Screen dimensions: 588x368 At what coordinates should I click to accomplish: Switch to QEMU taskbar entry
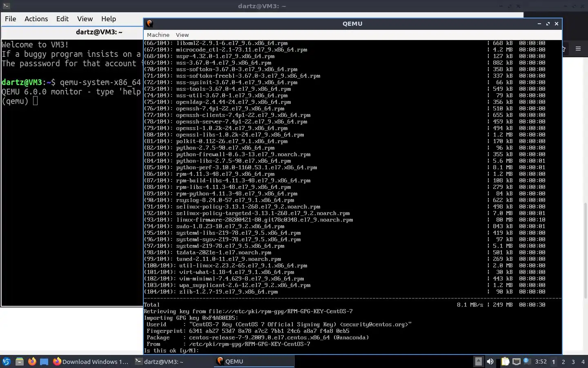tap(254, 361)
